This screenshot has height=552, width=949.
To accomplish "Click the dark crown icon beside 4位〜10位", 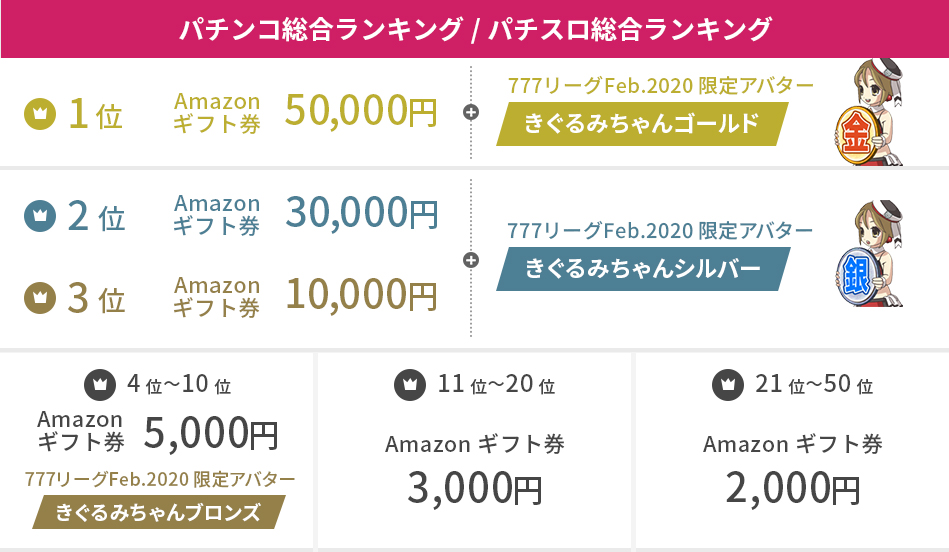I will 98,383.
